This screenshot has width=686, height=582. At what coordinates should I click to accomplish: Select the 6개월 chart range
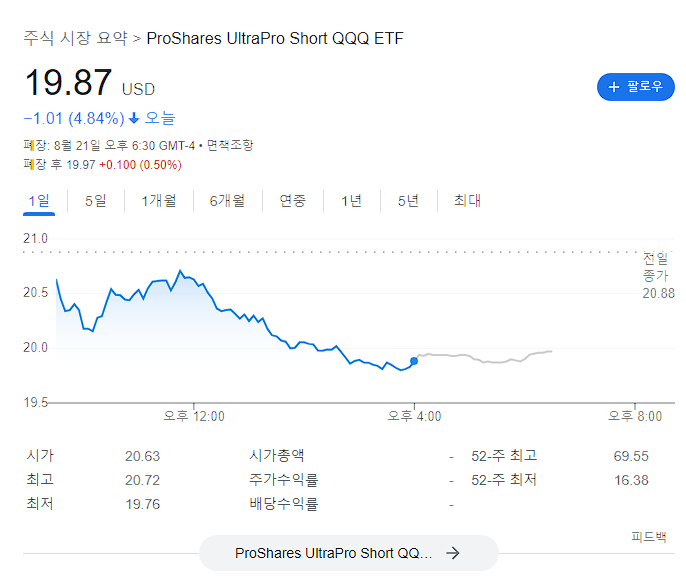click(227, 201)
